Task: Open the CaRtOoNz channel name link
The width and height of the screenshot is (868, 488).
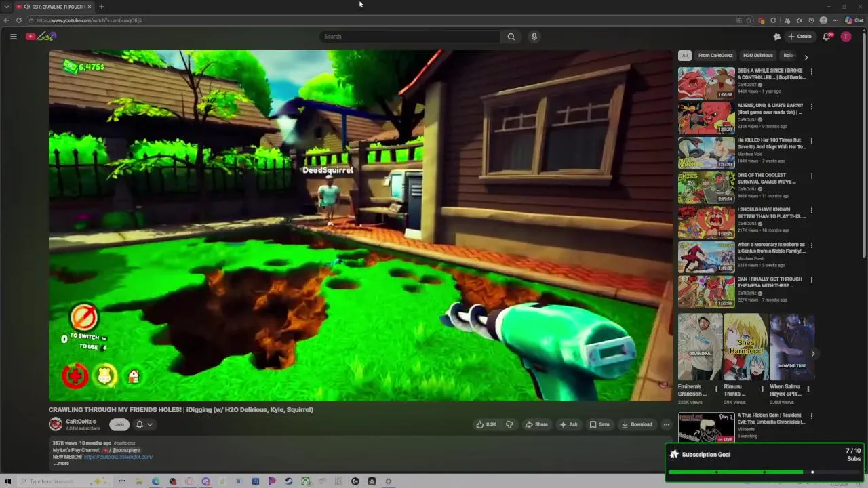Action: pos(79,422)
